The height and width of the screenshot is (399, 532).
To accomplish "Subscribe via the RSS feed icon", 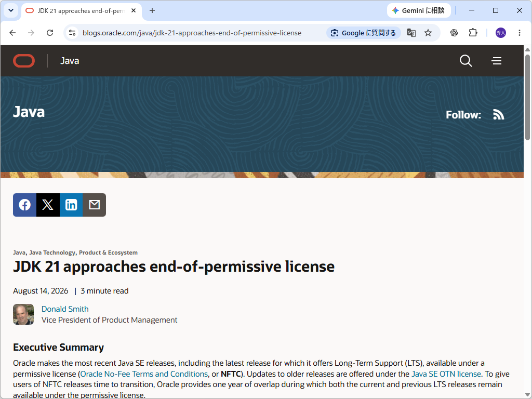I will (x=498, y=115).
